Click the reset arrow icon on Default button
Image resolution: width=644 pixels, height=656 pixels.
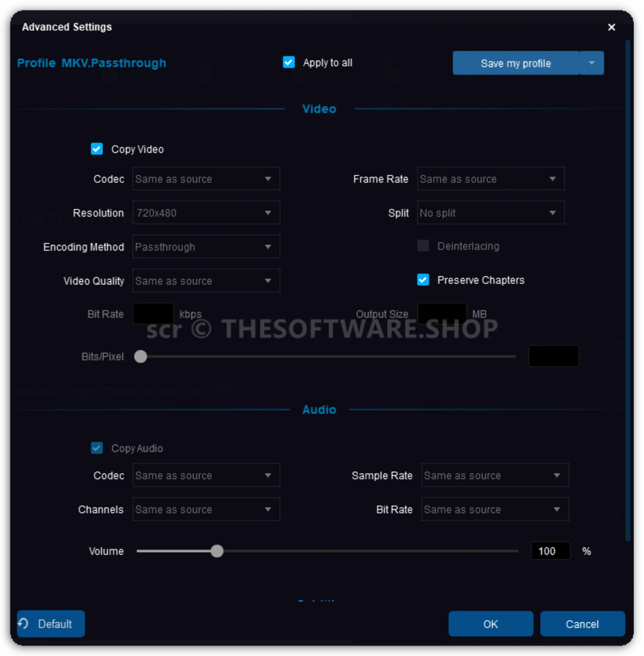[x=24, y=623]
